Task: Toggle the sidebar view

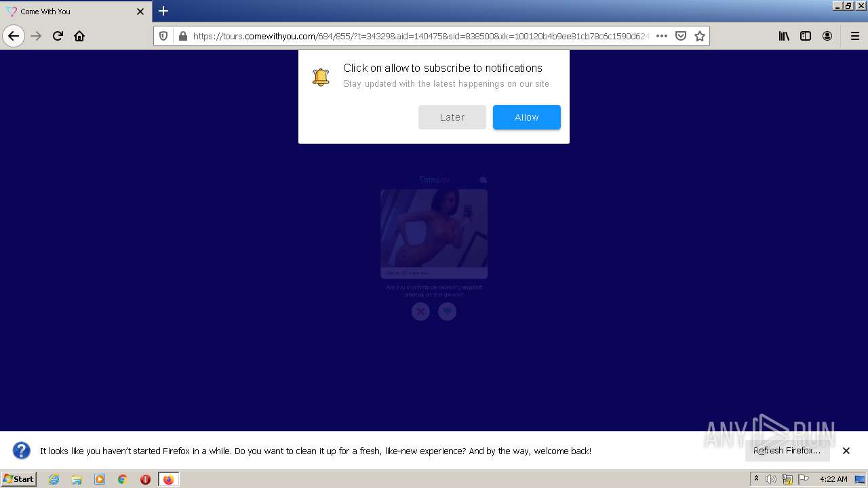Action: coord(806,36)
